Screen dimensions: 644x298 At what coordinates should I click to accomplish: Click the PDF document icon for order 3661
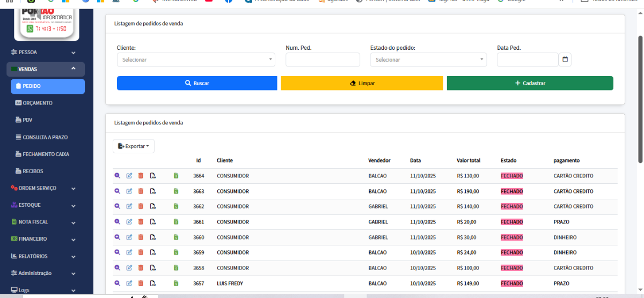[153, 222]
